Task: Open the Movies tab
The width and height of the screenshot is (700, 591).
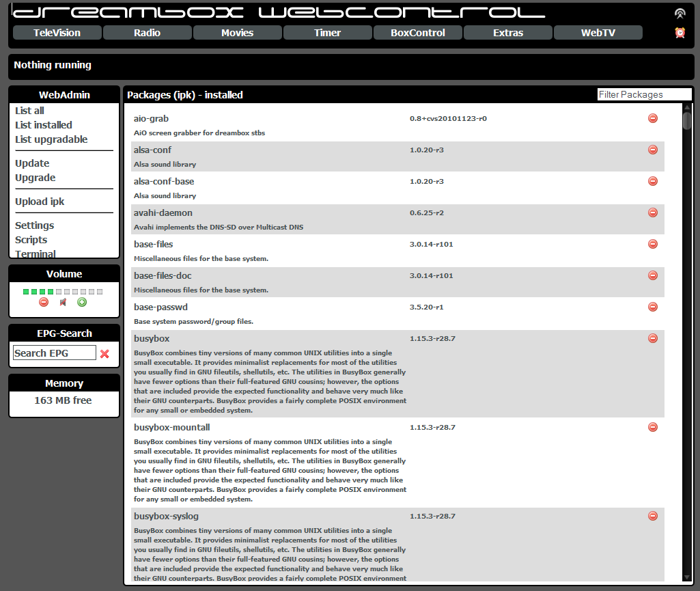Action: (x=238, y=33)
